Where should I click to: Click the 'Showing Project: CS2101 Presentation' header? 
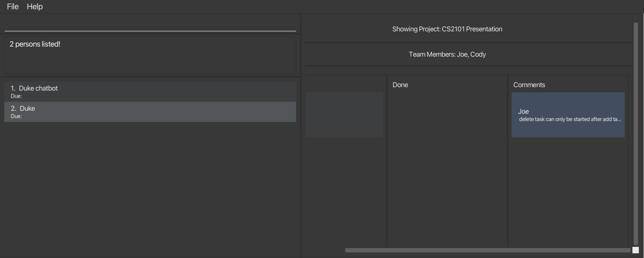(447, 29)
